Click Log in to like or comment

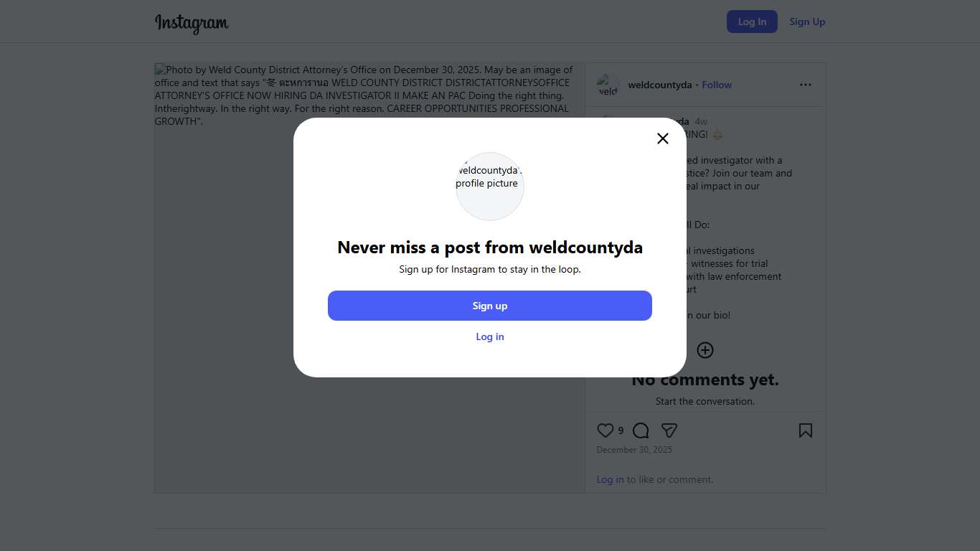(610, 479)
